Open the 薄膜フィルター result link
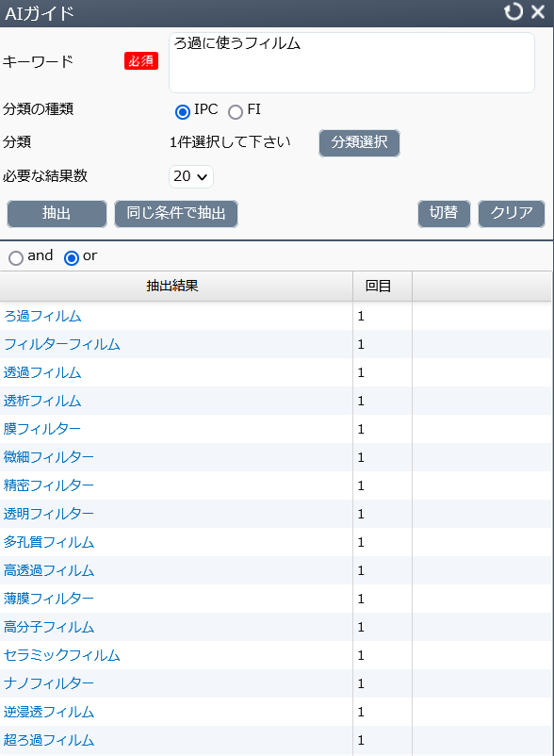Screen dimensions: 554x756 click(x=49, y=599)
